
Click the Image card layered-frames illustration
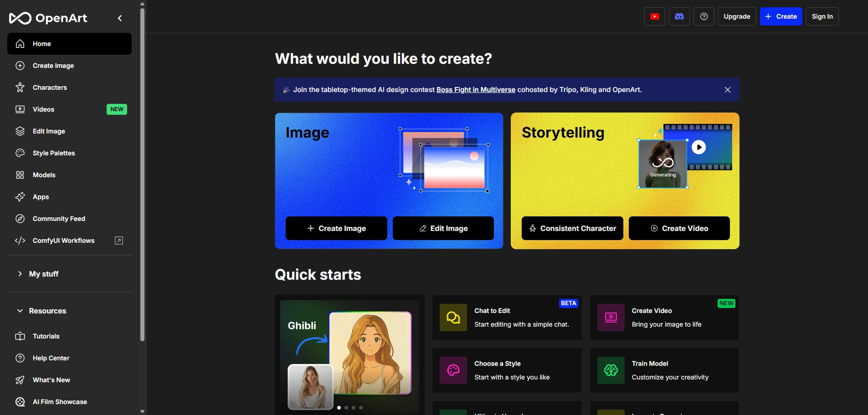click(444, 160)
